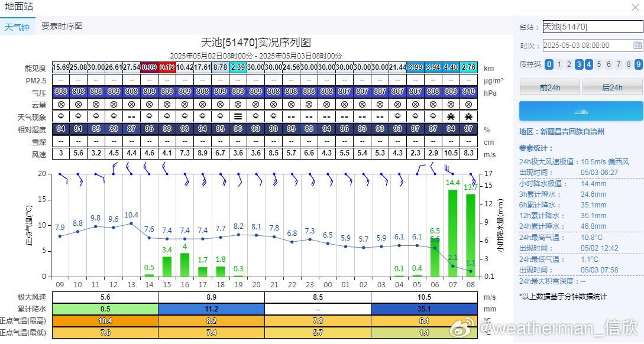This screenshot has width=644, height=344.
Task: Load the next day with 后24h
Action: [612, 87]
